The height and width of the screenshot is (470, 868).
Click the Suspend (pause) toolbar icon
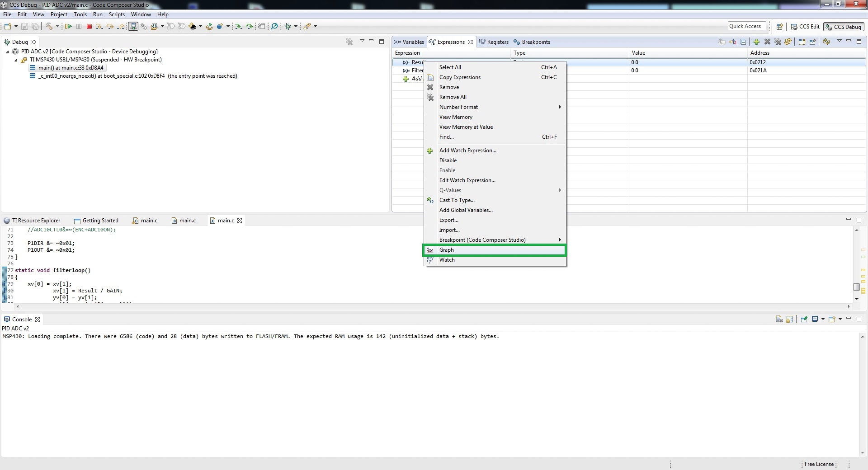coord(79,27)
